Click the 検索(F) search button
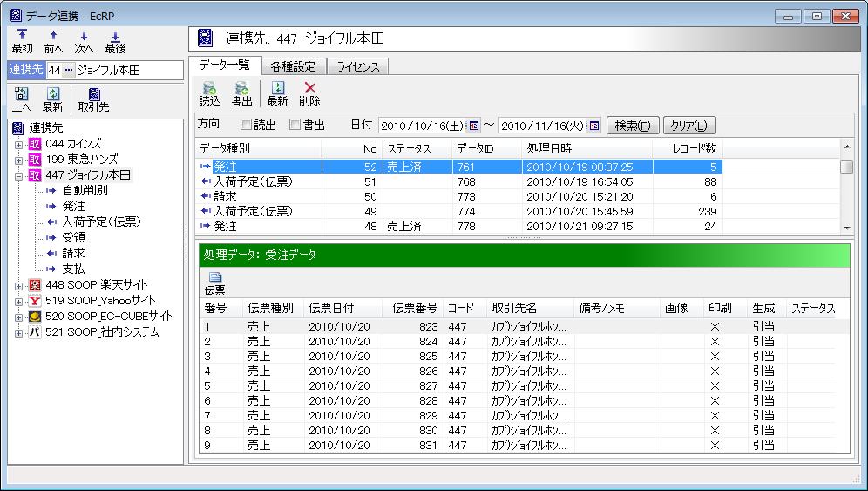Viewport: 868px width, 491px height. click(x=633, y=126)
